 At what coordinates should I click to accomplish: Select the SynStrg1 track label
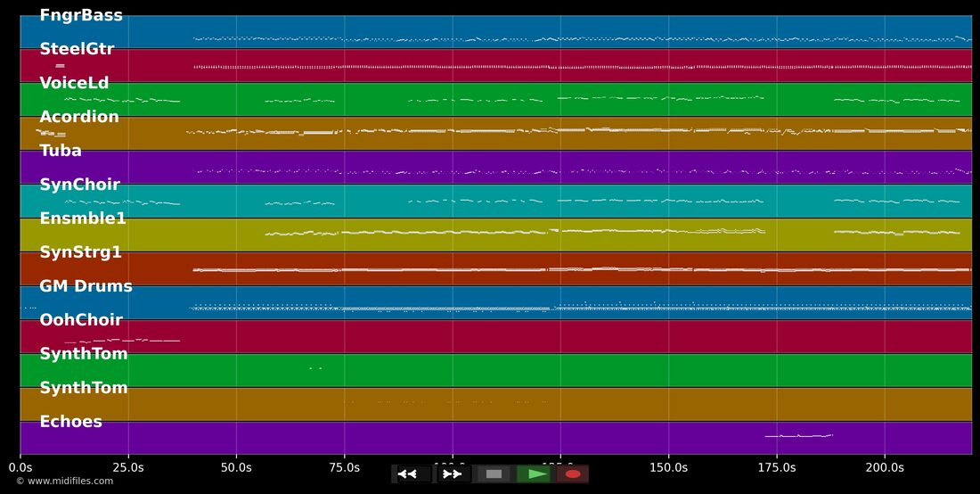pos(80,252)
